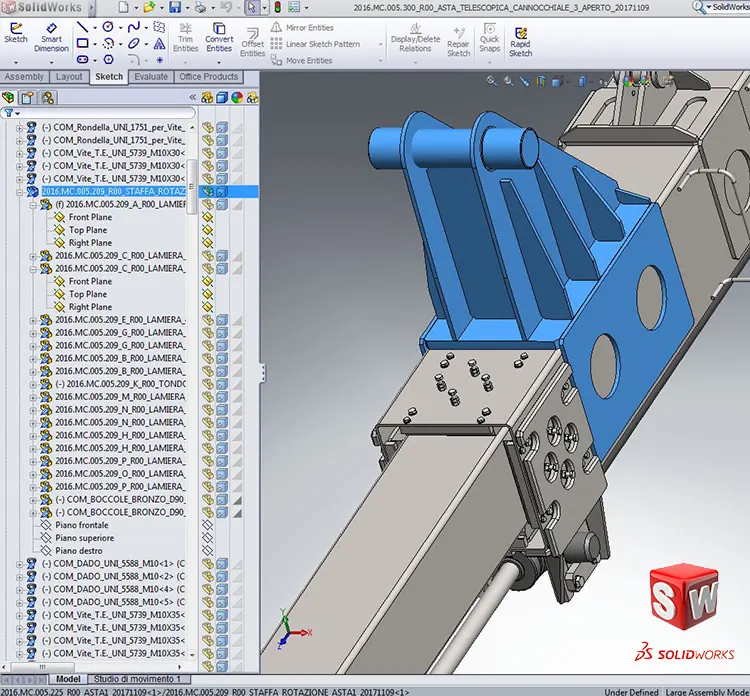Toggle hide/show for 209_K_R00_TONDO row
Screen dimensions: 750x696
pos(208,384)
